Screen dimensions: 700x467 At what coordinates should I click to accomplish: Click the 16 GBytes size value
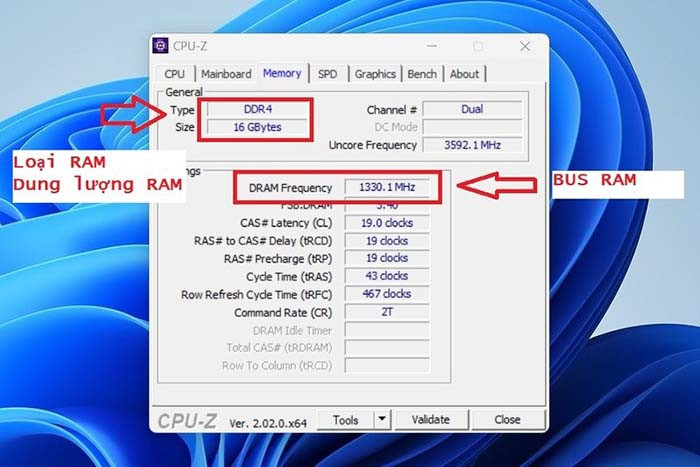[258, 127]
